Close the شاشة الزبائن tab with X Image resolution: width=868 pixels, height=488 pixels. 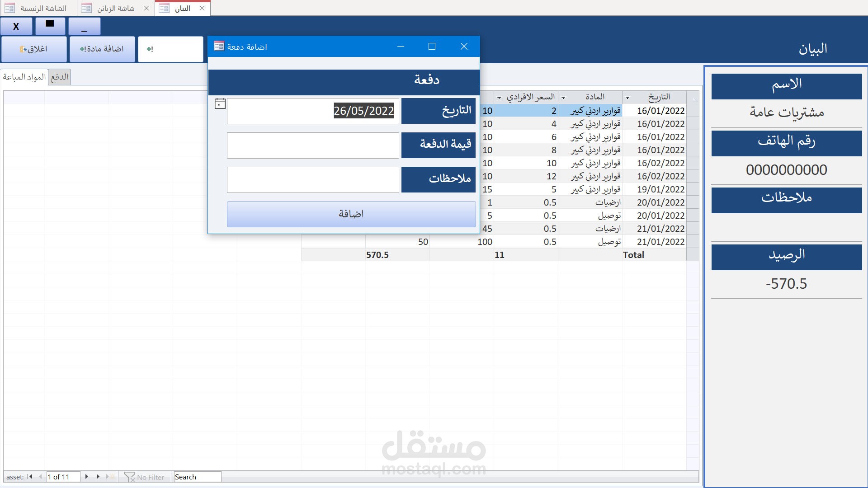coord(146,8)
